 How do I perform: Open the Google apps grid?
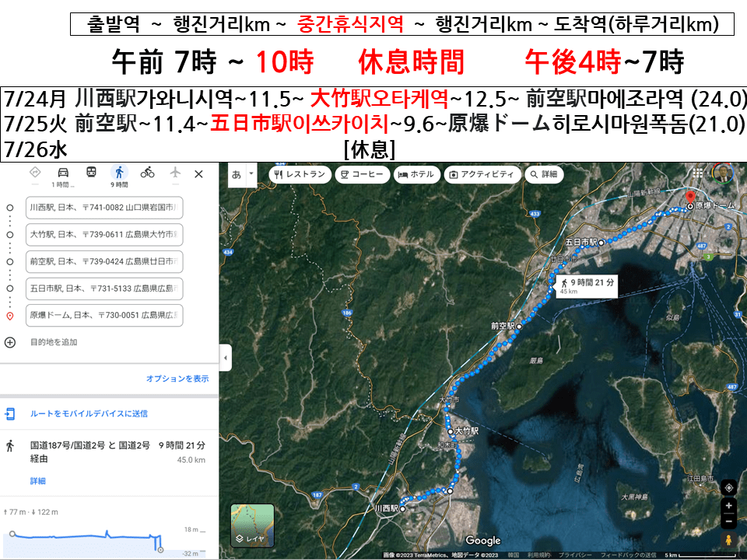pos(696,173)
